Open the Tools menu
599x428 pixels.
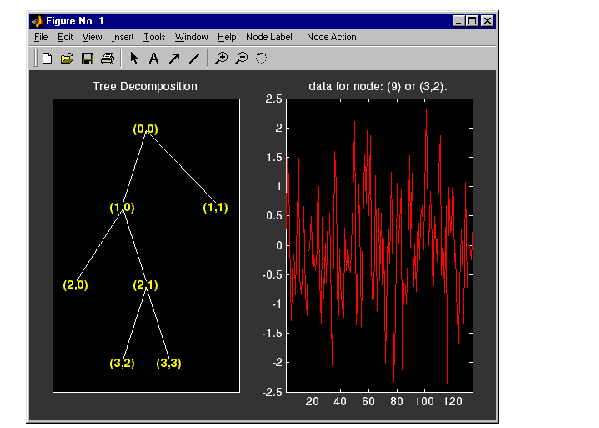click(154, 37)
